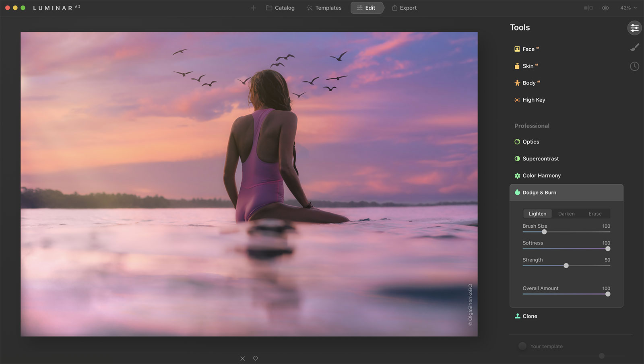Click the X reject icon below photo
The height and width of the screenshot is (364, 644).
pyautogui.click(x=242, y=358)
